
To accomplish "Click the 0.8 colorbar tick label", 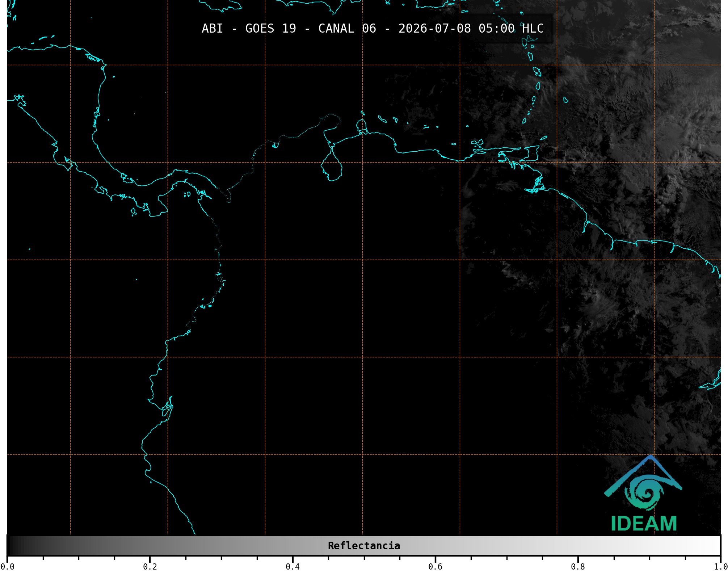I will pyautogui.click(x=578, y=567).
